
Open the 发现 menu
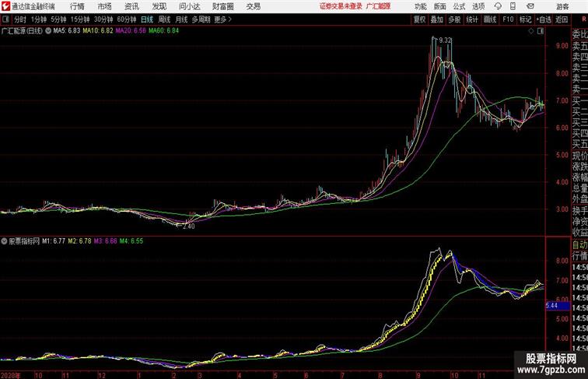[159, 6]
